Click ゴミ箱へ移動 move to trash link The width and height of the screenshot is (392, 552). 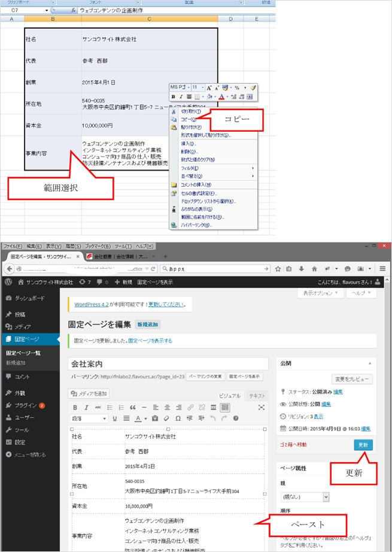293,445
